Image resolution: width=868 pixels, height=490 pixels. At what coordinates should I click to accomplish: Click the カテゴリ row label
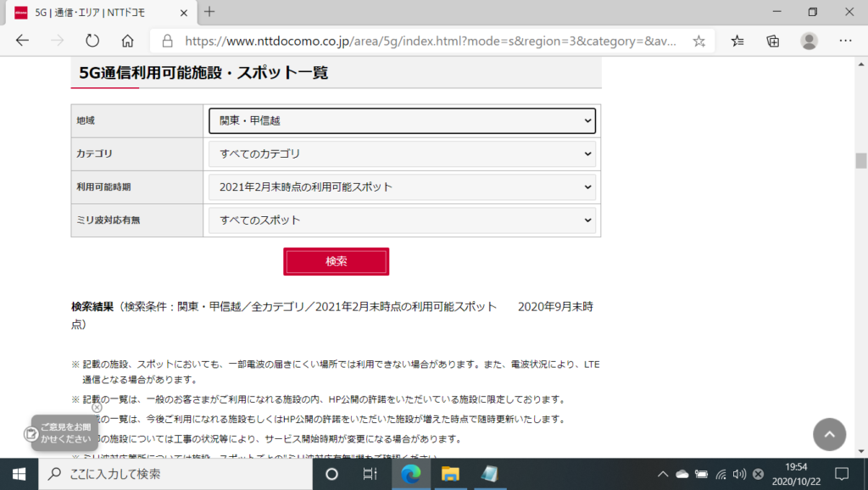(x=95, y=154)
